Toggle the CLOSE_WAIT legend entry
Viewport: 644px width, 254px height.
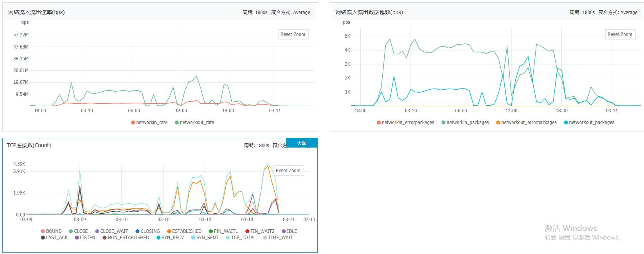112,231
